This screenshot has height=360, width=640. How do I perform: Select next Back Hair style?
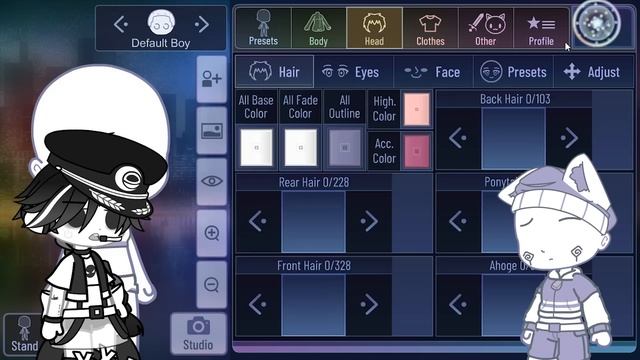coord(569,138)
